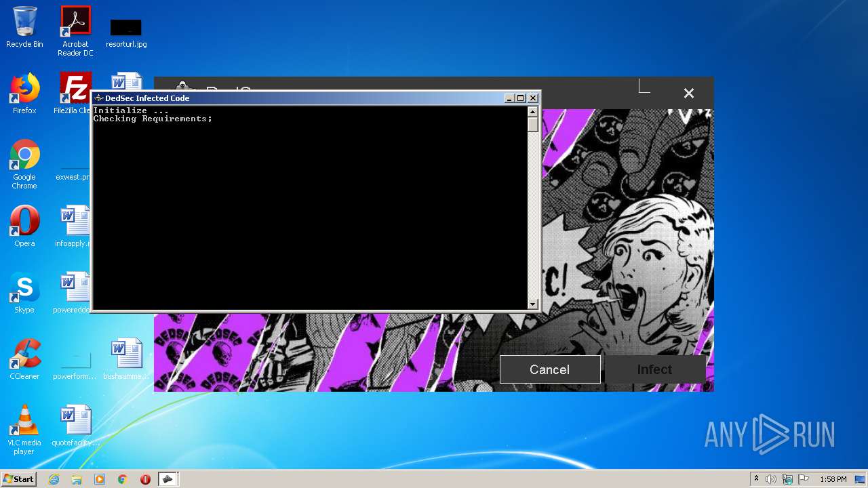Image resolution: width=868 pixels, height=488 pixels.
Task: Show hidden system tray icons
Action: pyautogui.click(x=756, y=479)
